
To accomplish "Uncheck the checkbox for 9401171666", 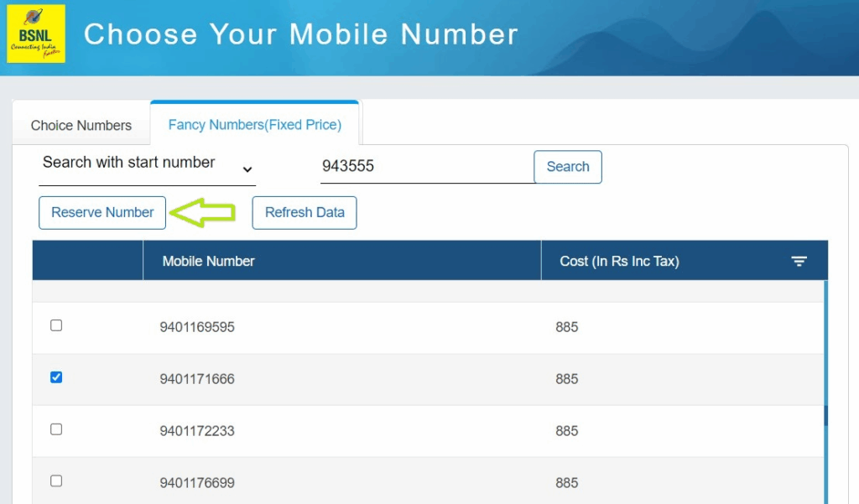I will click(56, 377).
